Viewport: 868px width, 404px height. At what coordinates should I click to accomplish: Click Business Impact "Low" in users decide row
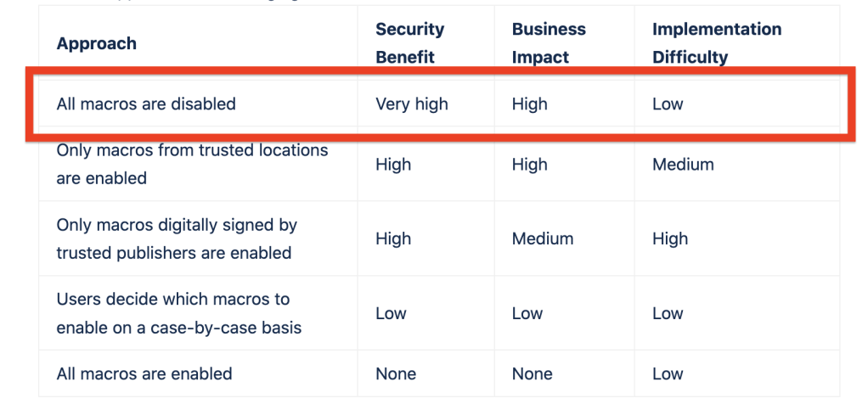click(527, 313)
